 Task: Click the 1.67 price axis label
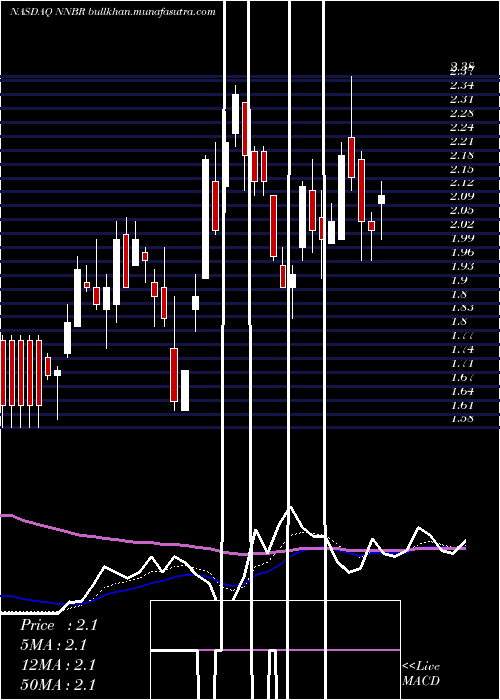[462, 378]
